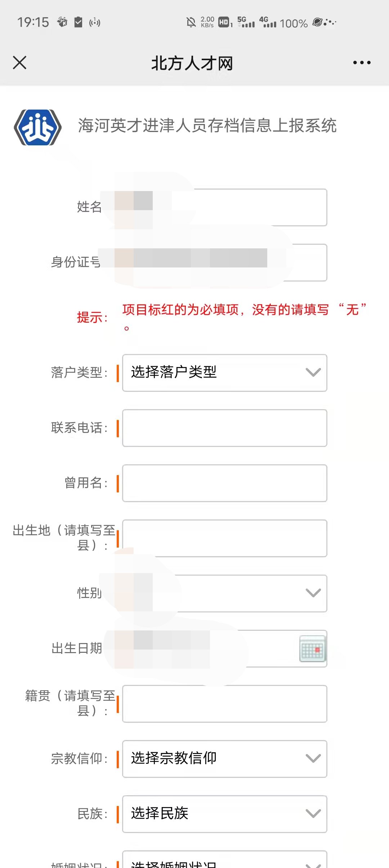Open the 选择民族 dropdown
The image size is (389, 868).
click(x=224, y=814)
